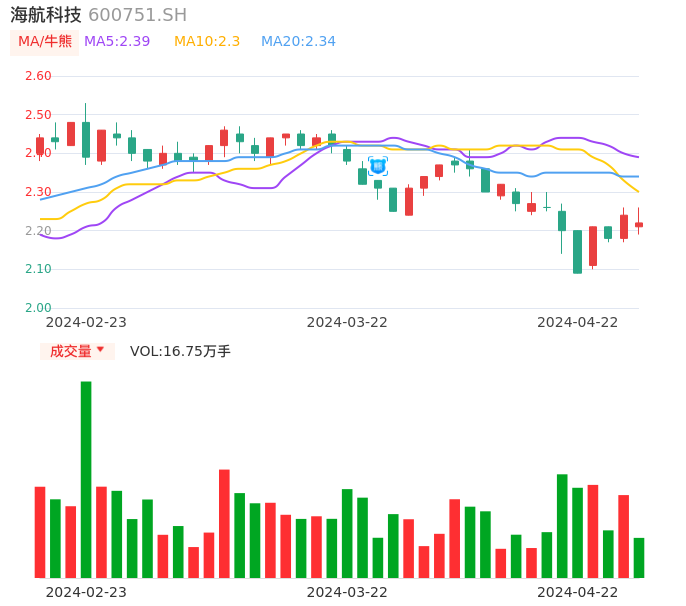Click the VOL:16.75万手 volume readout
Viewport: 686px width, 606px height.
tap(180, 351)
